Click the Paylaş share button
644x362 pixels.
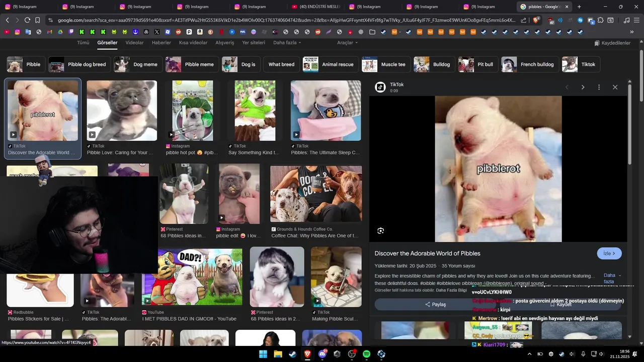click(435, 304)
